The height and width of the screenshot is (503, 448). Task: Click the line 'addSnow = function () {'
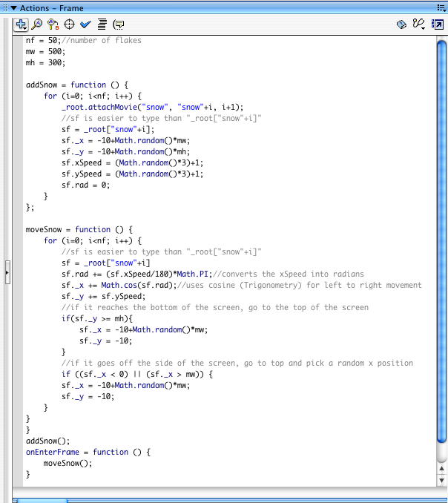click(x=77, y=85)
